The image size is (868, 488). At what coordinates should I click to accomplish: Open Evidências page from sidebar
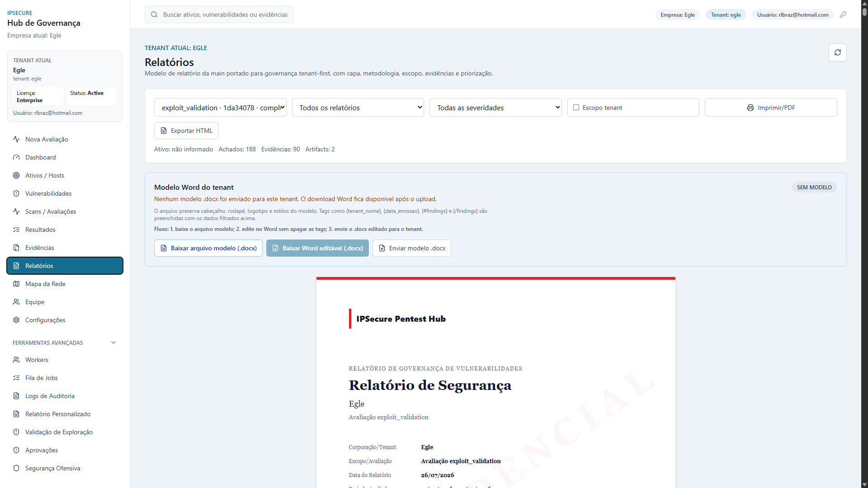point(65,248)
